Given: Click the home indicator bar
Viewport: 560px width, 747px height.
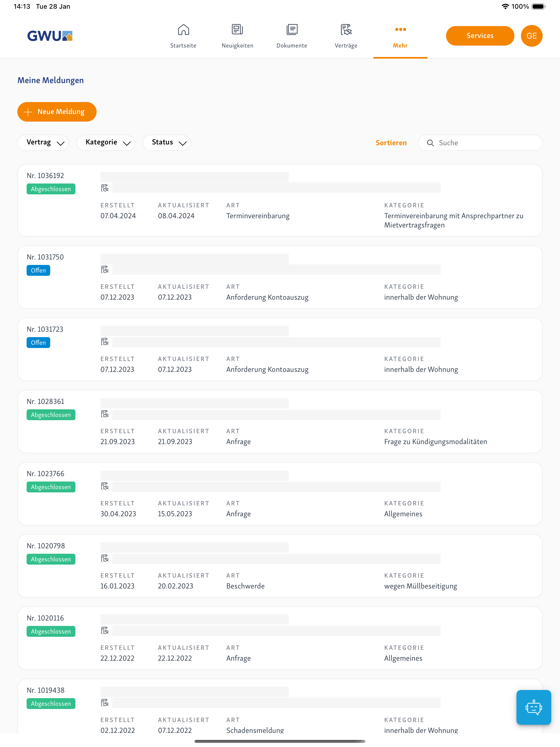Looking at the screenshot, I should tap(280, 742).
